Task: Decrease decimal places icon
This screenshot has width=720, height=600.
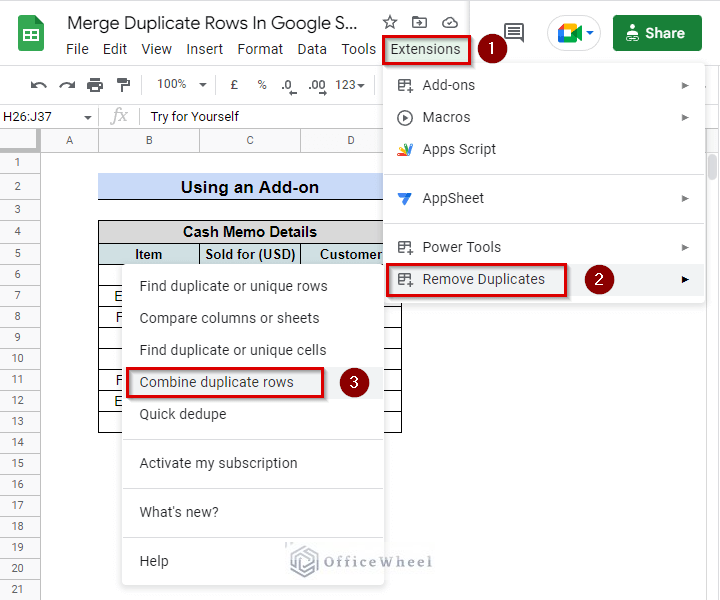Action: (x=289, y=86)
